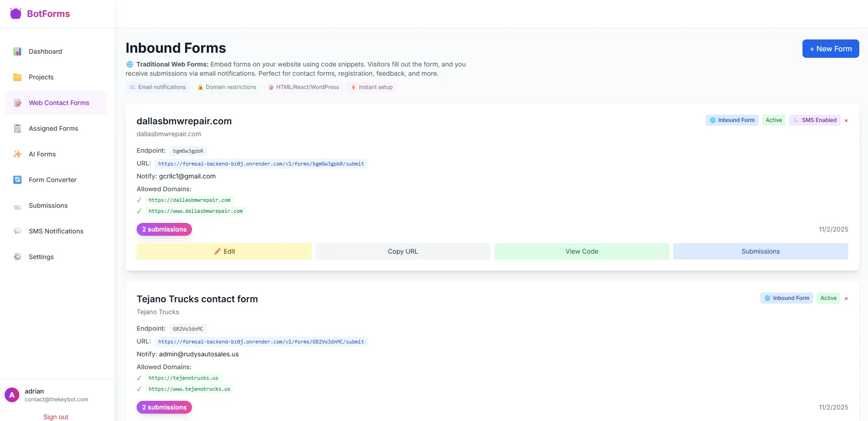
Task: Open the Projects folder icon
Action: point(17,77)
